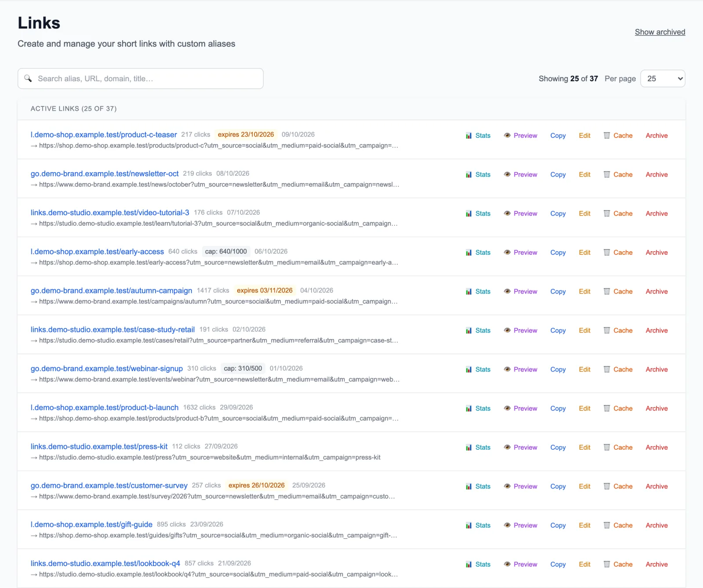The height and width of the screenshot is (588, 703).
Task: Preview the customer-survey link
Action: [x=521, y=487]
